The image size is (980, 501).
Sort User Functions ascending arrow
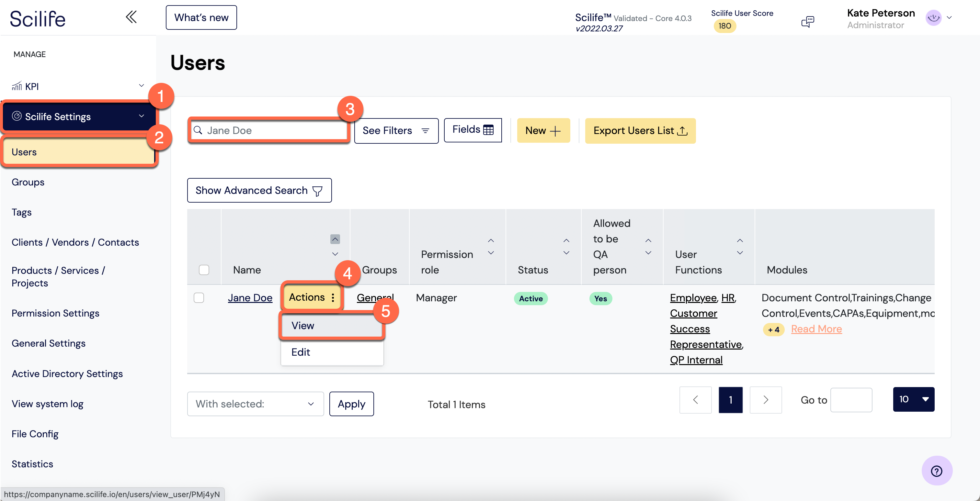740,240
